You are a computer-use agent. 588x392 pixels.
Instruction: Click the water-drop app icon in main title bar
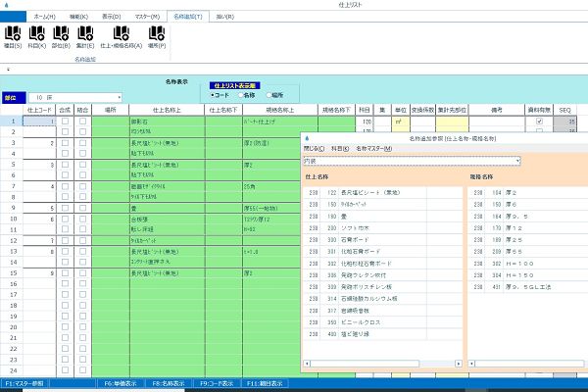pos(7,5)
